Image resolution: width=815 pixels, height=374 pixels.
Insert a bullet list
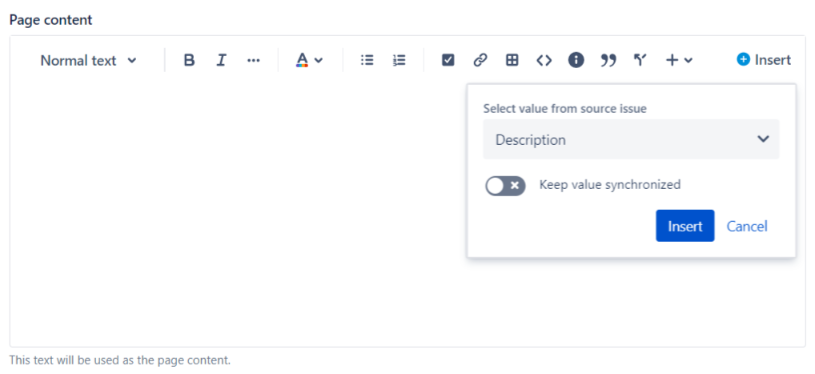367,60
